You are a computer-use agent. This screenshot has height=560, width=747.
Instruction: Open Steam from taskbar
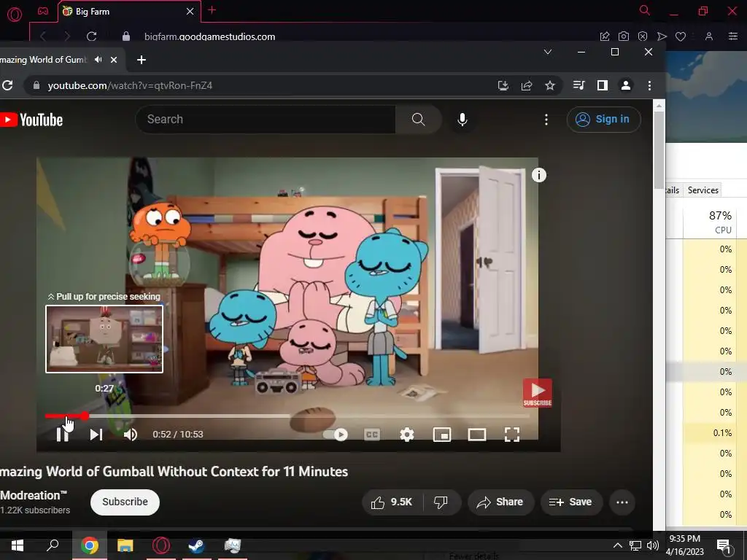click(x=196, y=545)
